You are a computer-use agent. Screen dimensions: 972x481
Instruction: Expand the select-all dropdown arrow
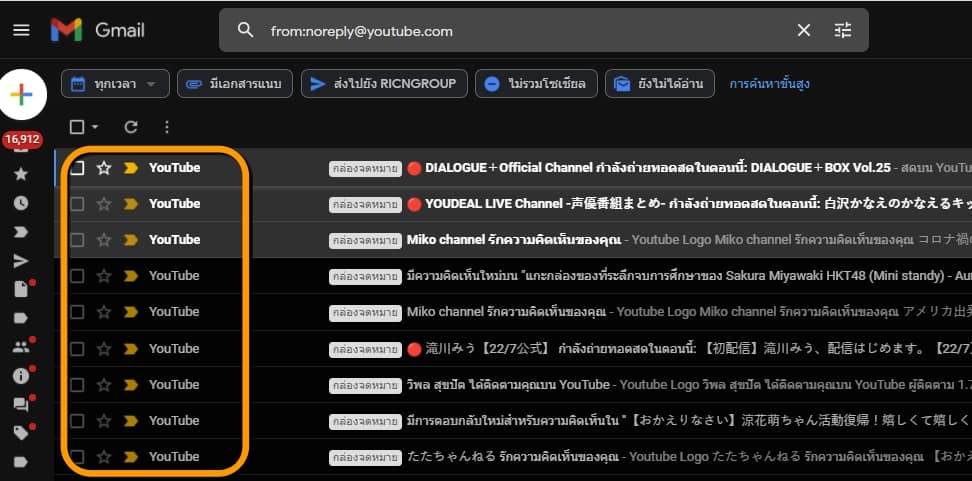click(95, 127)
